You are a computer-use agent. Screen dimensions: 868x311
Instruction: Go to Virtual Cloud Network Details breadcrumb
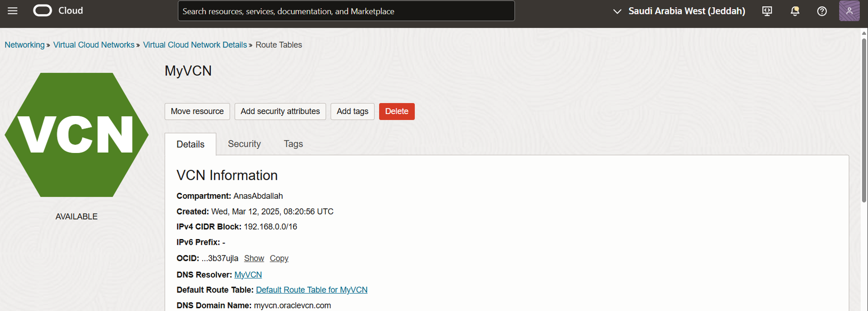pos(195,45)
